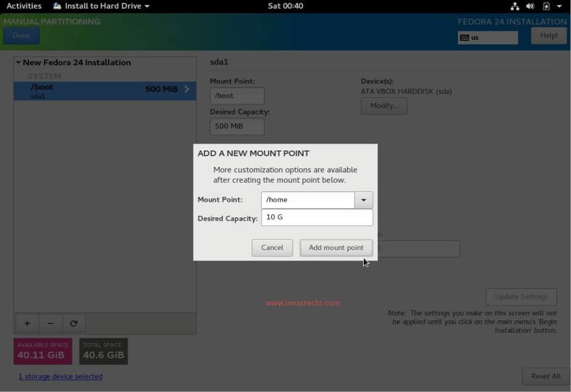
Task: Click the battery power icon
Action: (546, 6)
